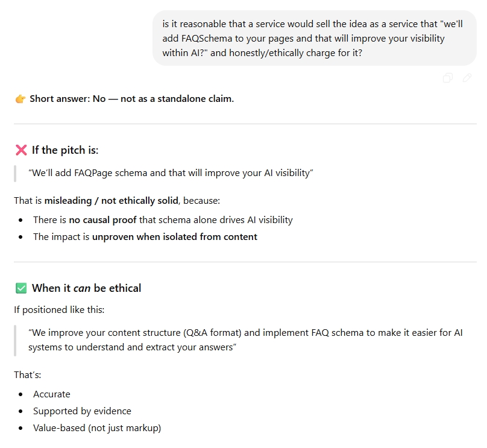This screenshot has height=448, width=487.
Task: Click the bold 'unproven when isolated from content' text
Action: tap(175, 237)
